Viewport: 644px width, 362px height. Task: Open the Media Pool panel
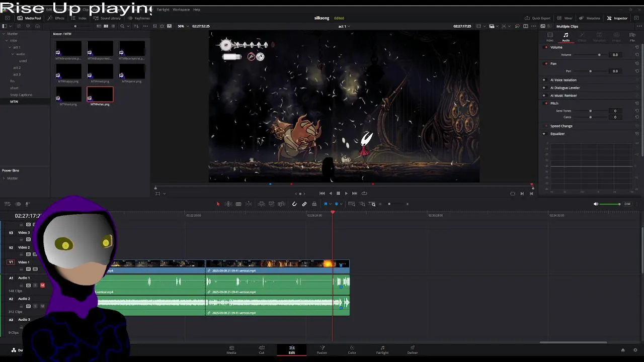30,18
